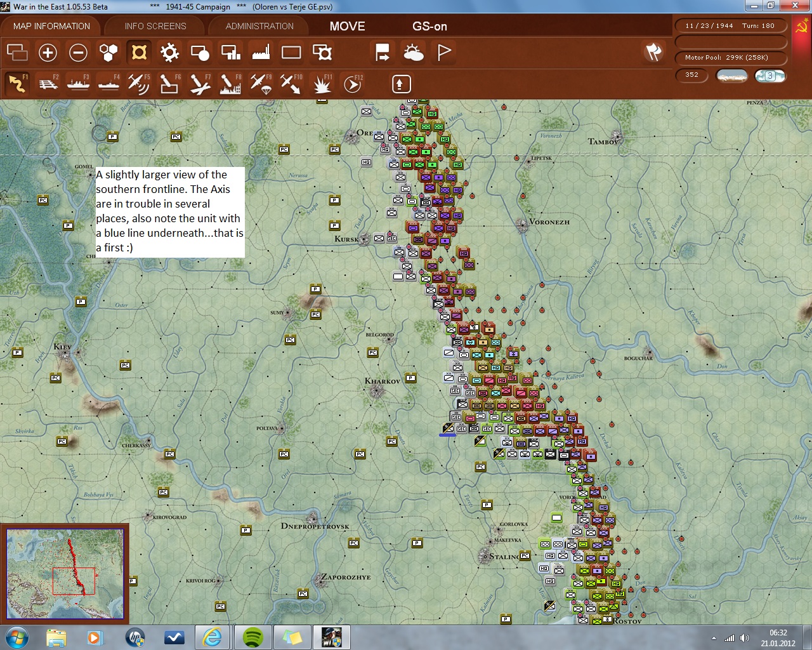The height and width of the screenshot is (650, 812).
Task: Click the F12 end turn button
Action: [x=353, y=83]
